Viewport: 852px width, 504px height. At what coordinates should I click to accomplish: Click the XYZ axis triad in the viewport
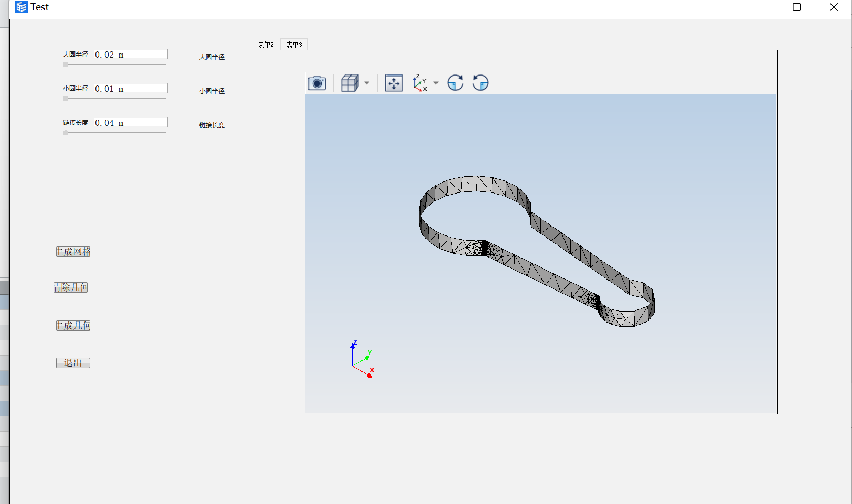[x=362, y=359]
